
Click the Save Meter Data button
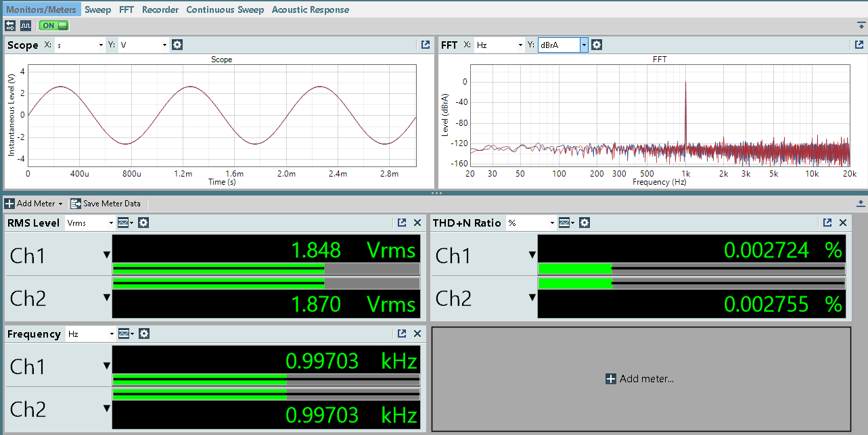click(x=106, y=204)
